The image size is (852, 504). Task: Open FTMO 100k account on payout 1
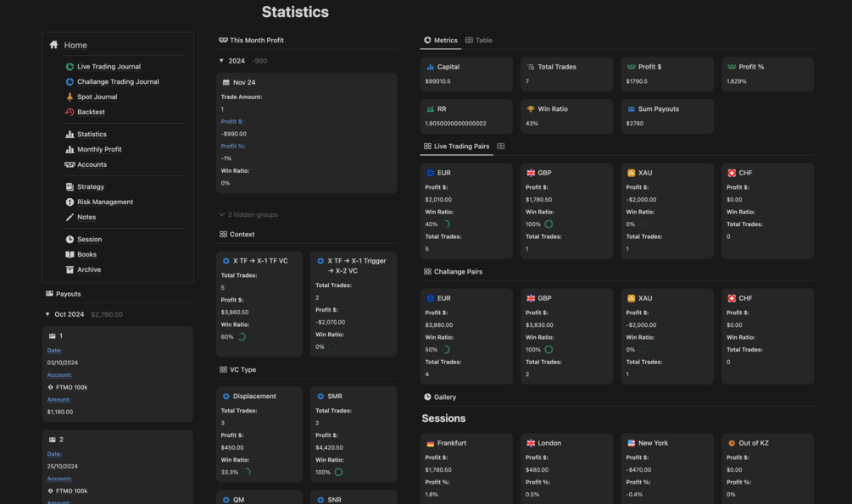click(67, 387)
